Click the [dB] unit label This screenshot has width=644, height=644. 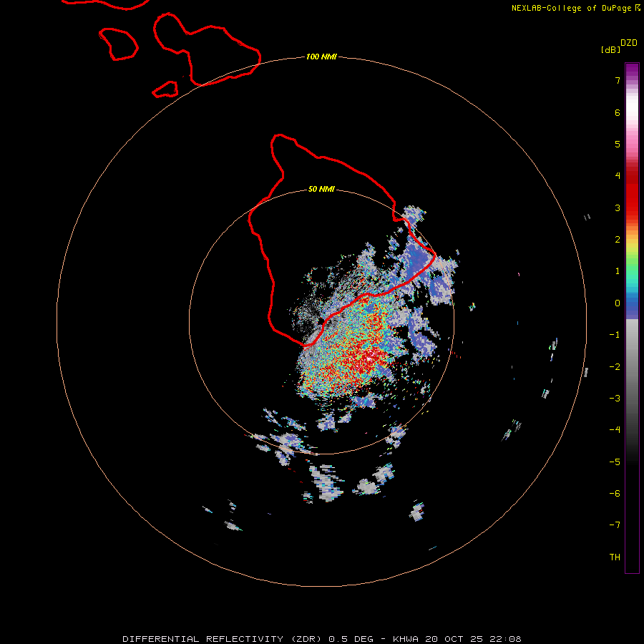pyautogui.click(x=611, y=49)
